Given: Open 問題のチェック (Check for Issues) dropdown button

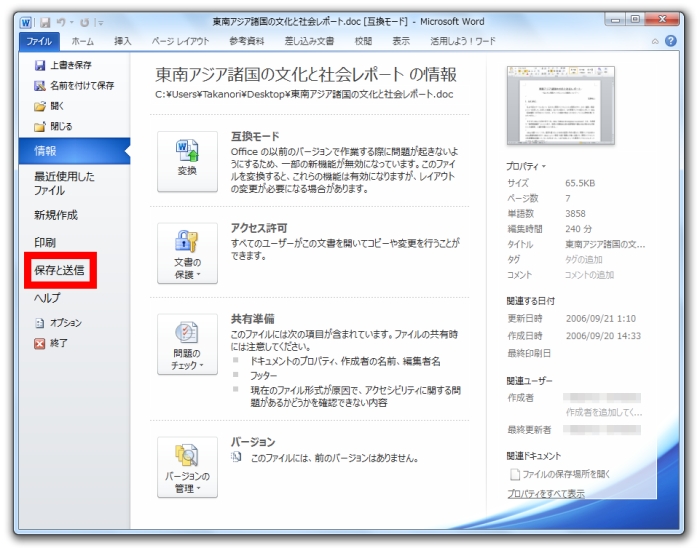Looking at the screenshot, I should pyautogui.click(x=187, y=344).
